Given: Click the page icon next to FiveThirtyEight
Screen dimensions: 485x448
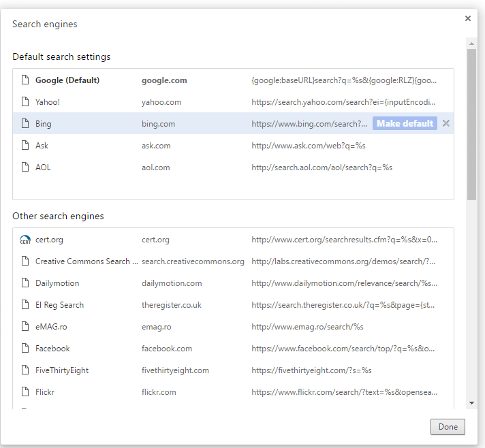Looking at the screenshot, I should [25, 370].
